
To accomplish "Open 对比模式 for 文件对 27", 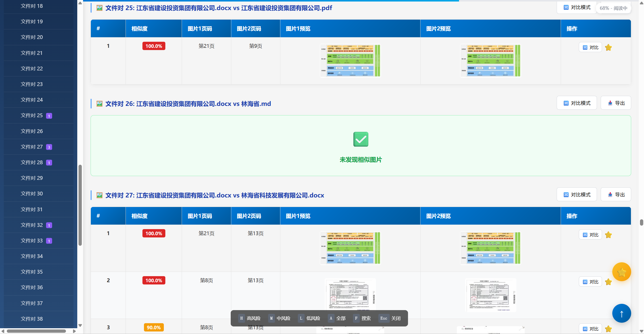I will [577, 194].
